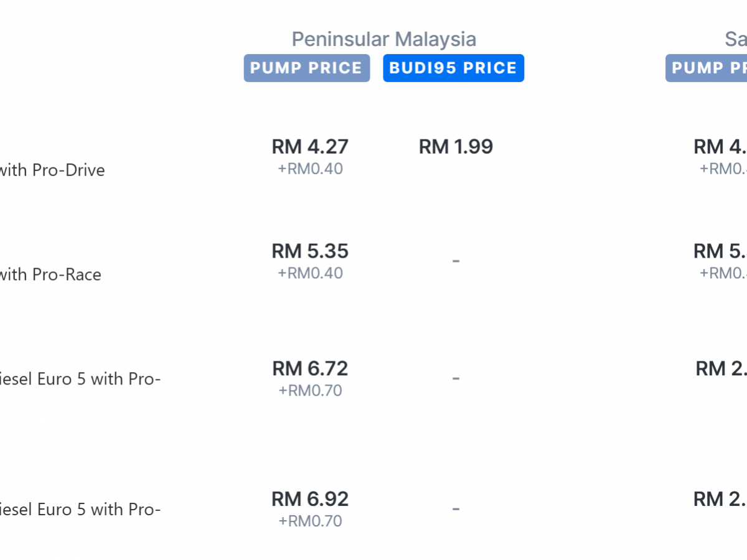Click the second Diesel Euro 5 row label

pyautogui.click(x=81, y=510)
